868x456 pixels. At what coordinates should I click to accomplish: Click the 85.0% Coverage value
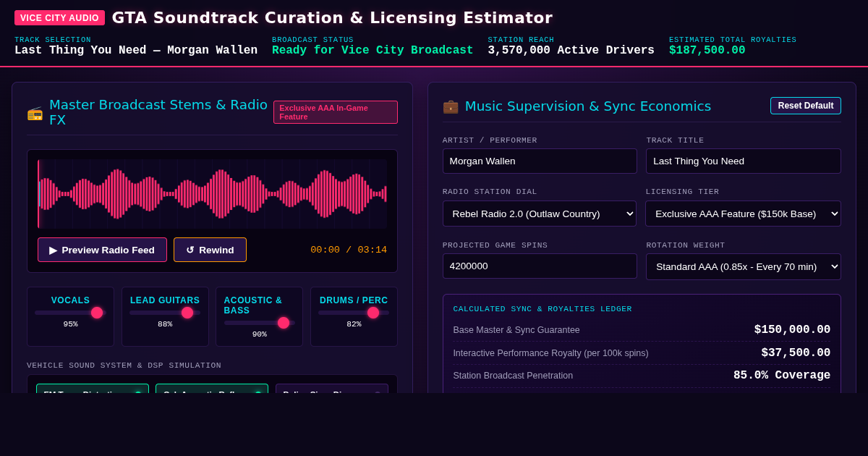click(x=782, y=376)
